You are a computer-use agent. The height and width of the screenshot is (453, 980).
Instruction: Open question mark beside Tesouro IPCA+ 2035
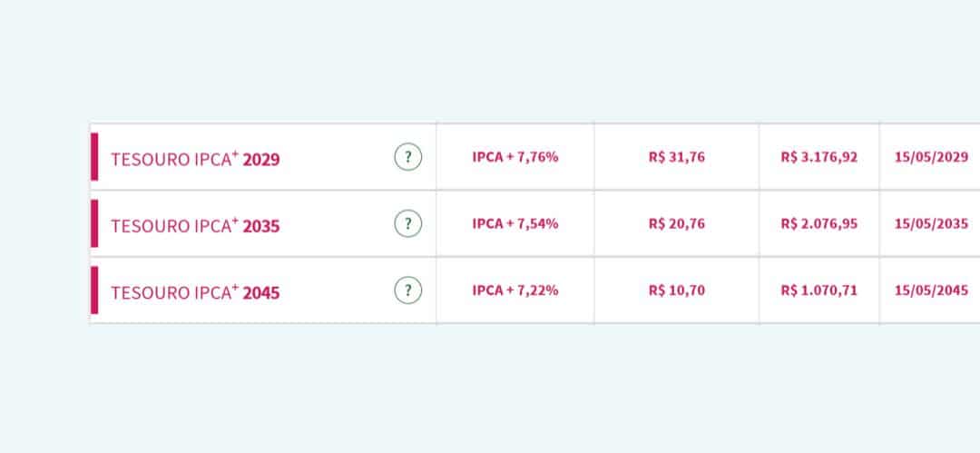(x=408, y=223)
